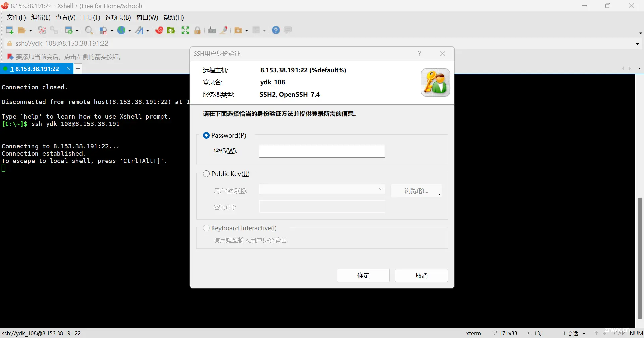Click the Reconnect chain-link icon
Image resolution: width=644 pixels, height=338 pixels.
(x=54, y=30)
